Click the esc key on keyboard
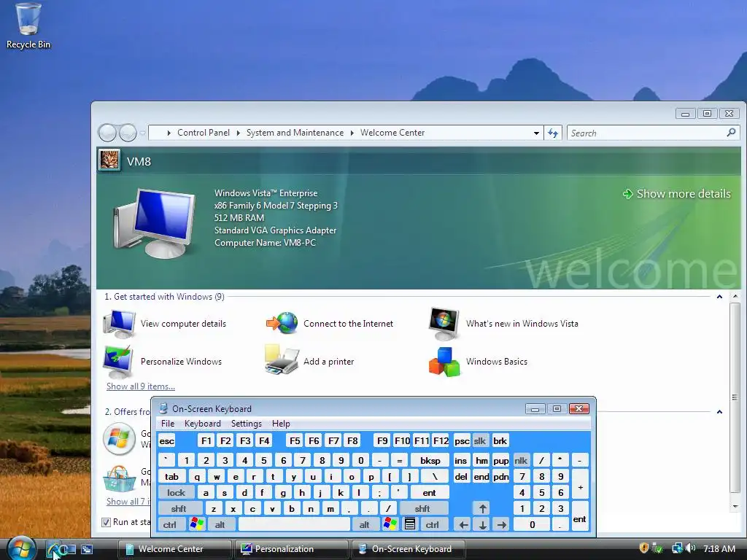 point(167,441)
